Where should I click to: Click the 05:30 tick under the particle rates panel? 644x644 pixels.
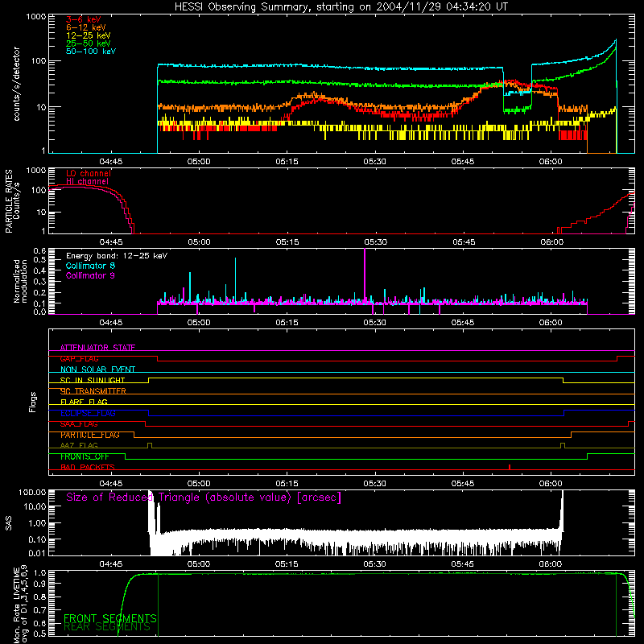pos(375,242)
